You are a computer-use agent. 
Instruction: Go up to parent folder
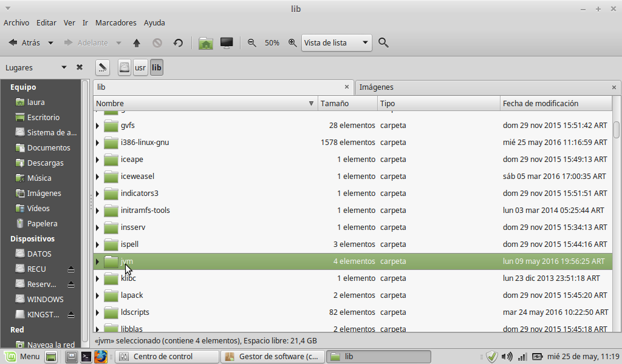(137, 43)
